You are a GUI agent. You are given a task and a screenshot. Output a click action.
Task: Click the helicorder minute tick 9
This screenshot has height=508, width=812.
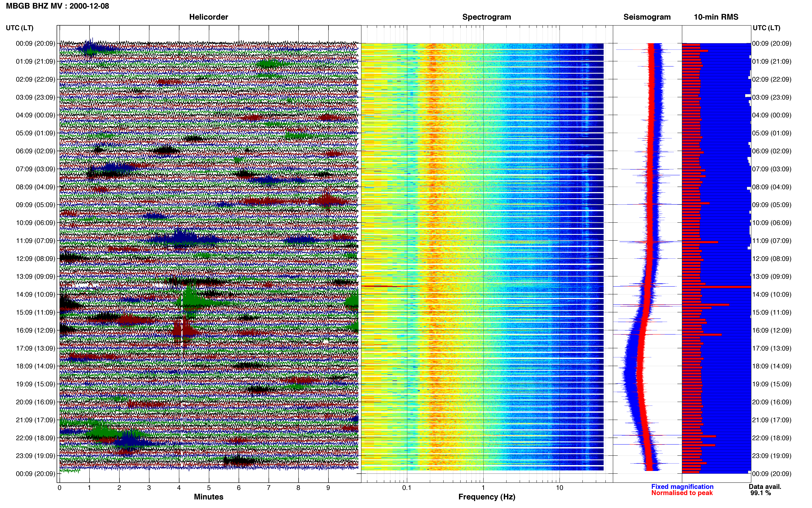pyautogui.click(x=328, y=488)
